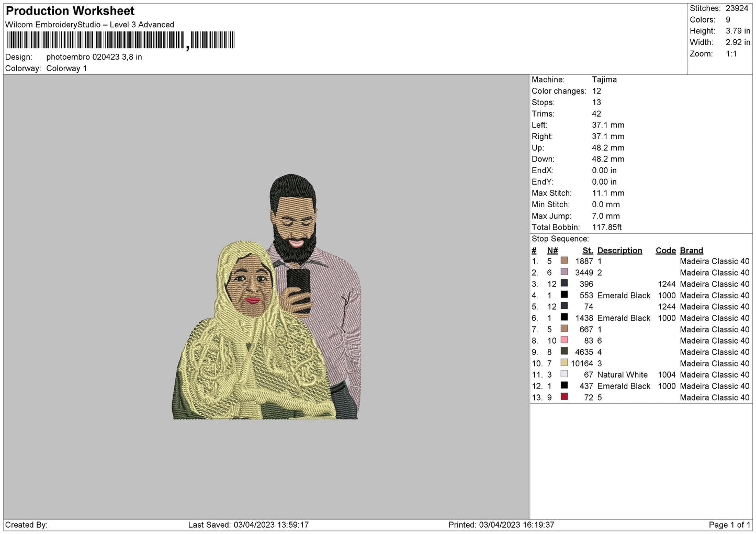This screenshot has height=534, width=756.
Task: Select the row 5 thread color swatch
Action: (564, 306)
